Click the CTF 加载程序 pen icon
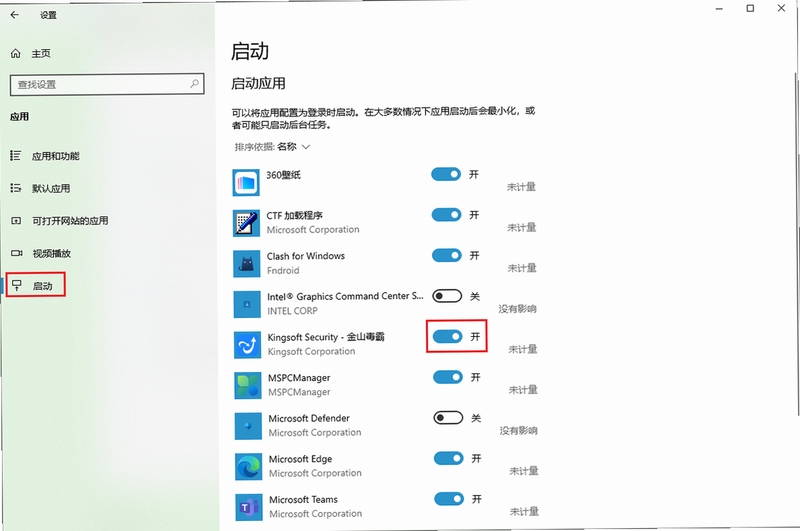Screen dimensions: 800x531 (246, 223)
